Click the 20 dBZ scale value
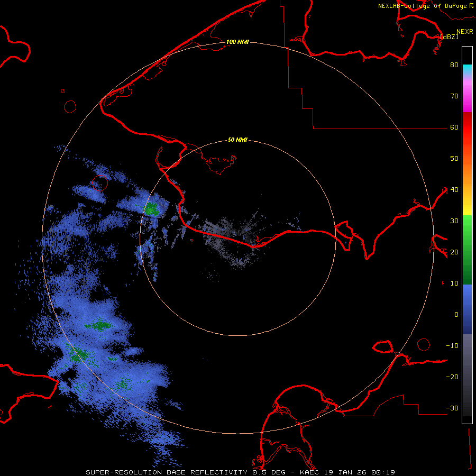Image resolution: width=476 pixels, height=476 pixels. tap(454, 252)
